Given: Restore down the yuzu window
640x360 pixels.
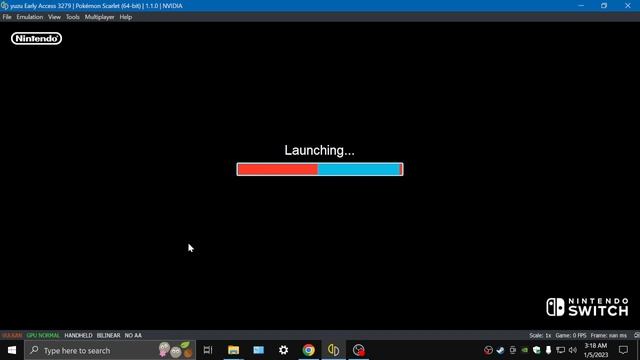Looking at the screenshot, I should click(604, 6).
